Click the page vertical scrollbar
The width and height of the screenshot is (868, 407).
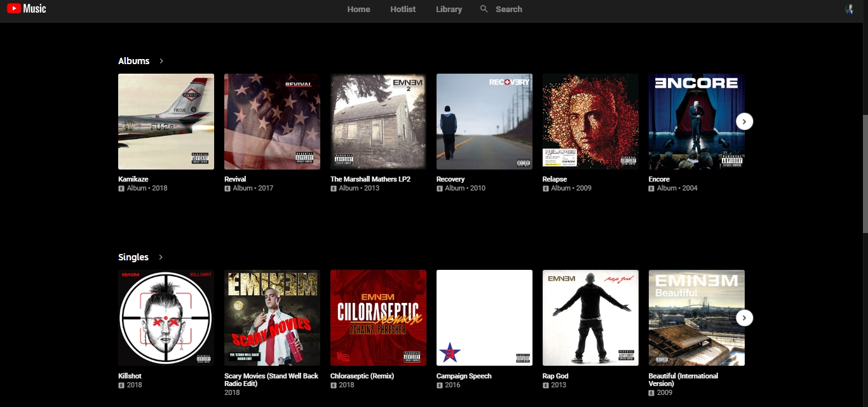[x=864, y=171]
